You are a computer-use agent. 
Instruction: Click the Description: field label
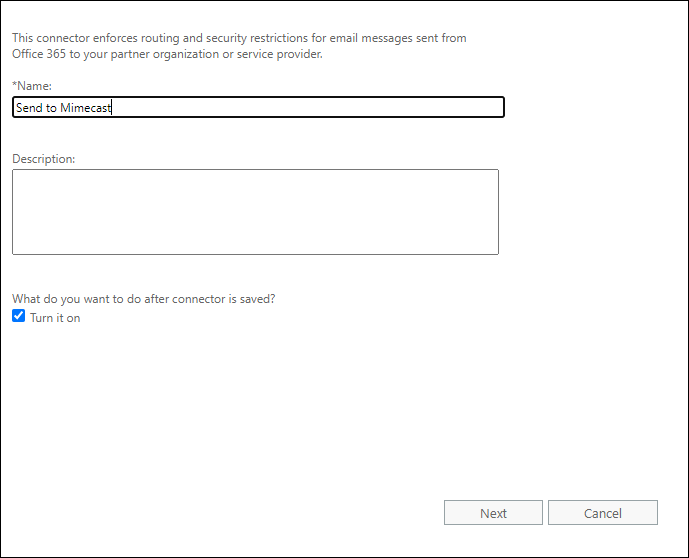pos(44,159)
